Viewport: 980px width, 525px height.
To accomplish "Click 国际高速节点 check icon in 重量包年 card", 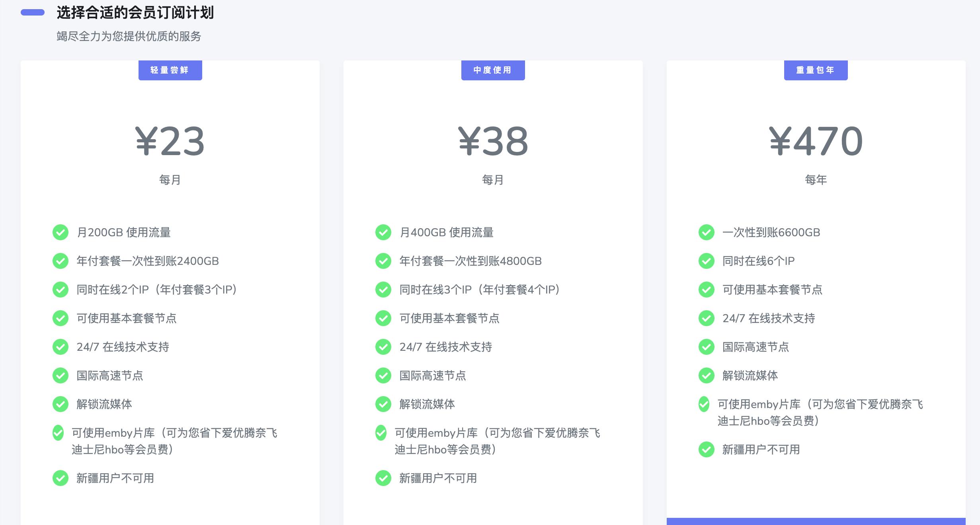I will 707,347.
